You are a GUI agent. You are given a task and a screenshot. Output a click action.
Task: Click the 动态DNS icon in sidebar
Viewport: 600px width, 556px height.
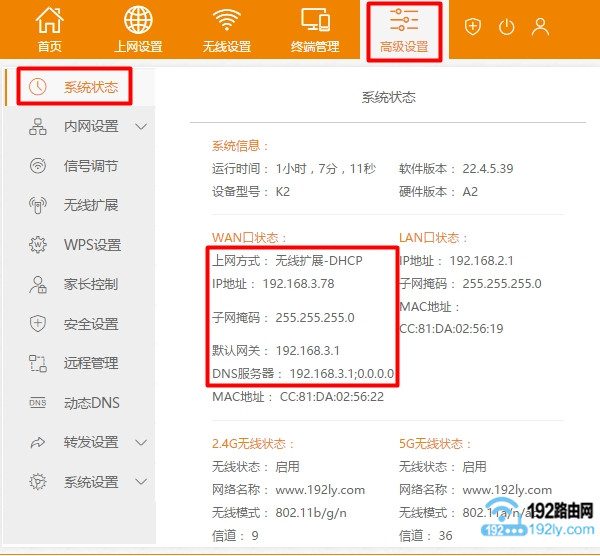[x=38, y=402]
